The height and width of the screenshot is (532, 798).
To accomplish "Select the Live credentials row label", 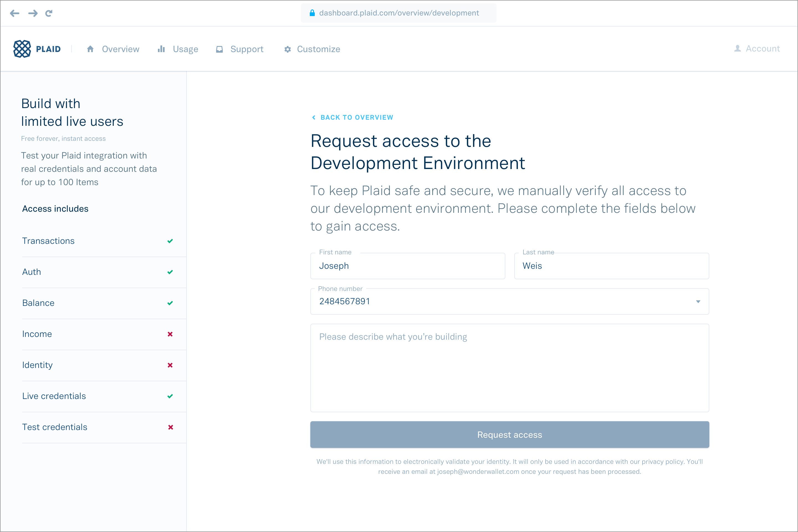I will point(54,396).
